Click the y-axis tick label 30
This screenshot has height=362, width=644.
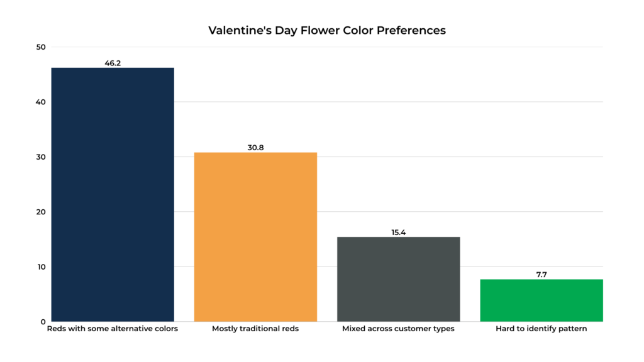click(41, 157)
